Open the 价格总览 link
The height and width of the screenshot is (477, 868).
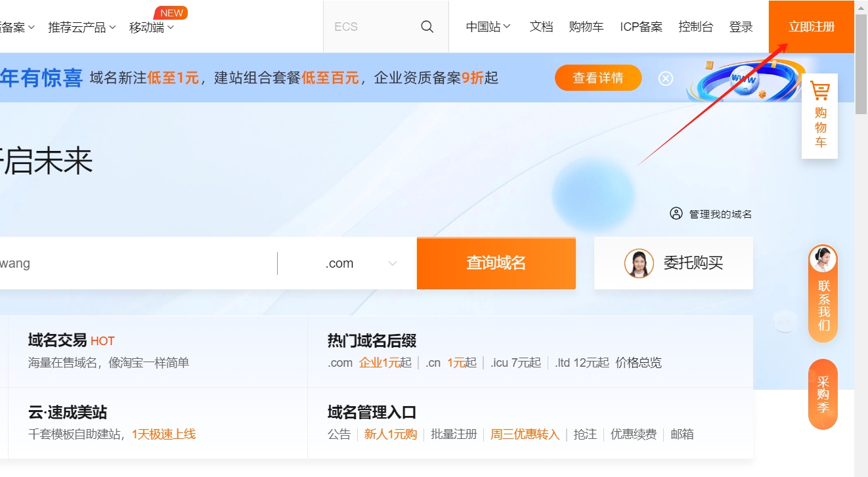tap(638, 362)
